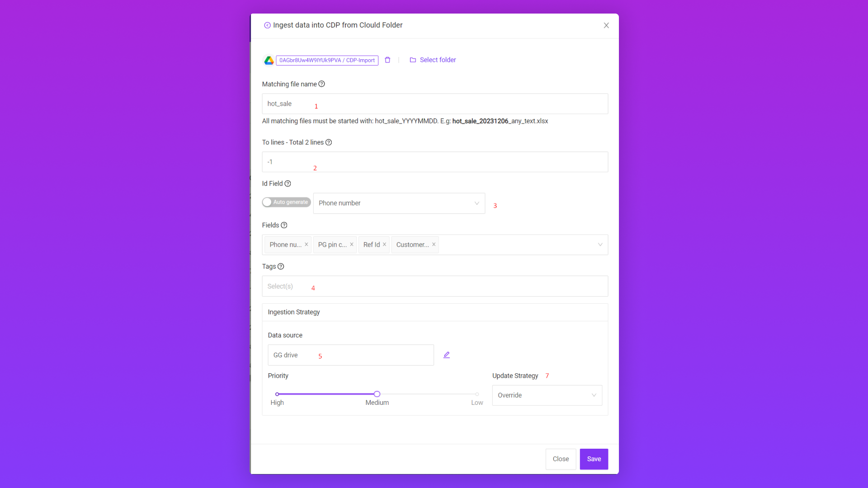Open the Phone number Id field dropdown
This screenshot has width=868, height=488.
coord(399,203)
